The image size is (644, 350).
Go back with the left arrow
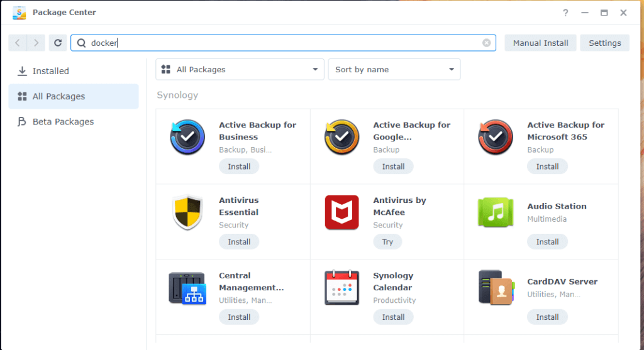(18, 43)
